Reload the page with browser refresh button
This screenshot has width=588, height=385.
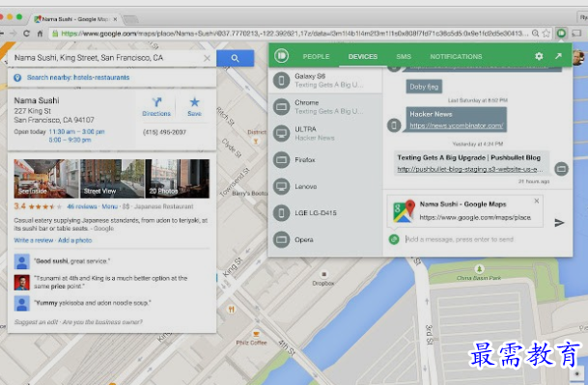point(26,34)
